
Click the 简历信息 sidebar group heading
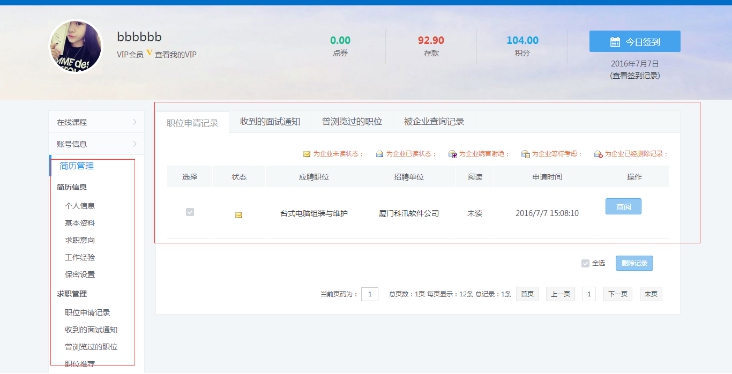[72, 187]
